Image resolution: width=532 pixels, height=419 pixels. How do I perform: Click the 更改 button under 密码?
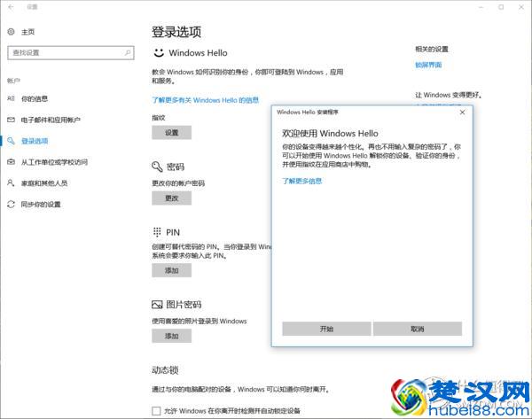tap(172, 198)
